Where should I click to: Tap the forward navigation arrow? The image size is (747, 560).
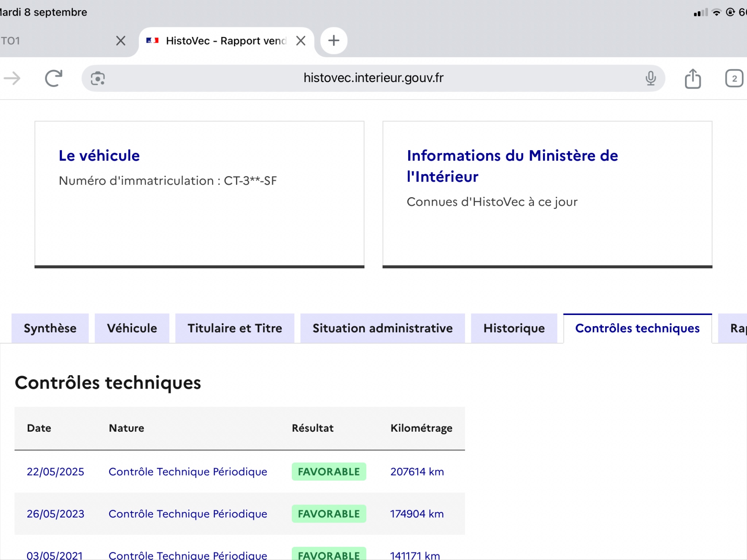coord(12,78)
